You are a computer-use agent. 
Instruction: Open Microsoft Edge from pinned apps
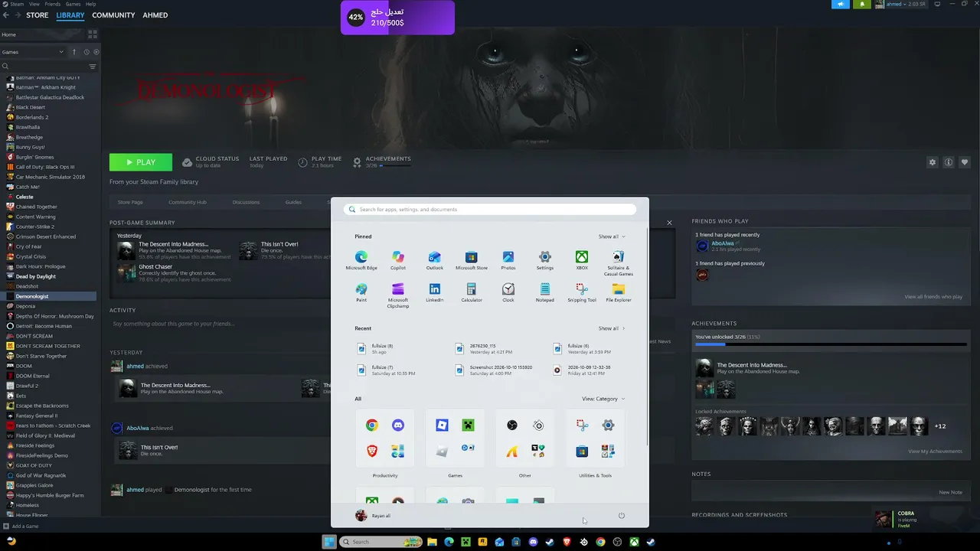tap(361, 260)
